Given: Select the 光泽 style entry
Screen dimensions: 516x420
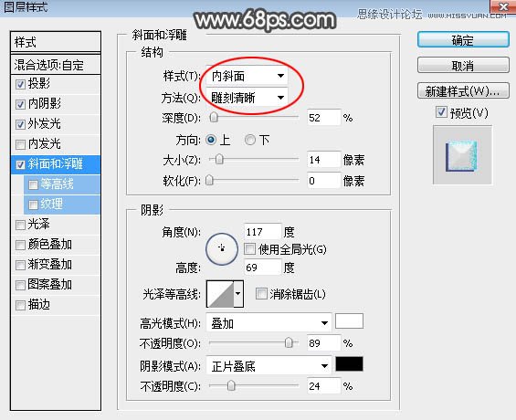Looking at the screenshot, I should [39, 224].
